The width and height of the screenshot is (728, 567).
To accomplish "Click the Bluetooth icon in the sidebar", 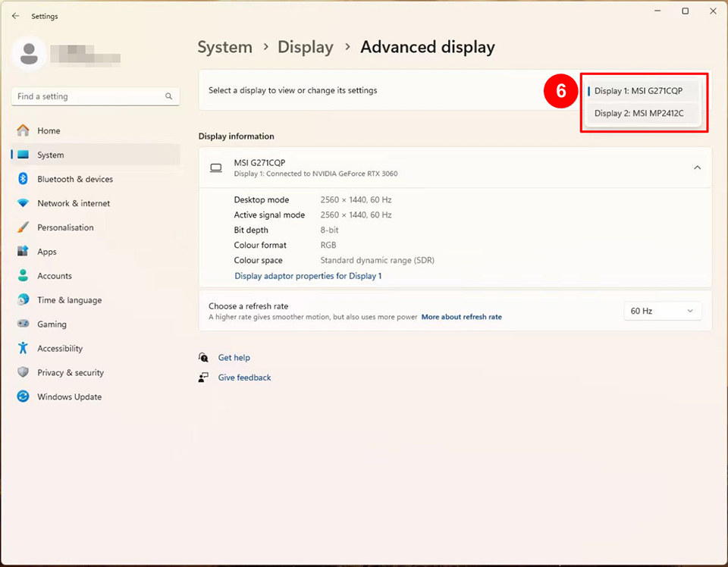I will 23,179.
